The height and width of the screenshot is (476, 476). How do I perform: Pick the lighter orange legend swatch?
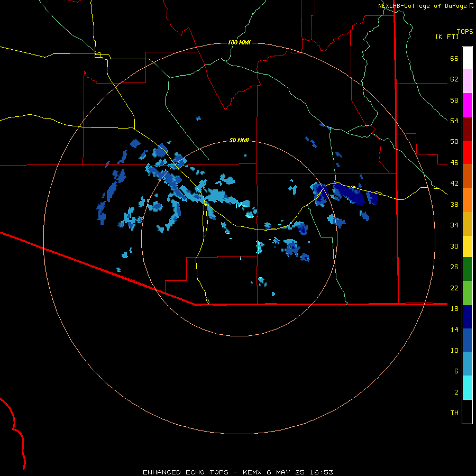[467, 200]
